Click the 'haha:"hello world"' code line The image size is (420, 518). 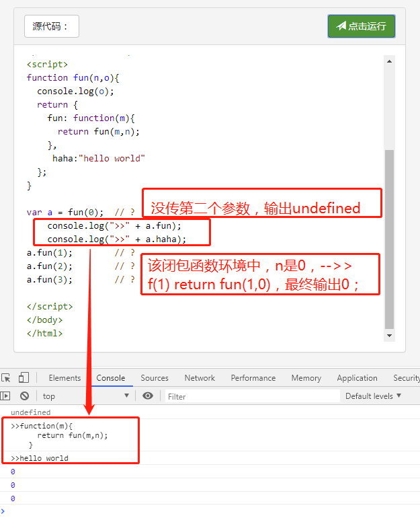(x=99, y=159)
